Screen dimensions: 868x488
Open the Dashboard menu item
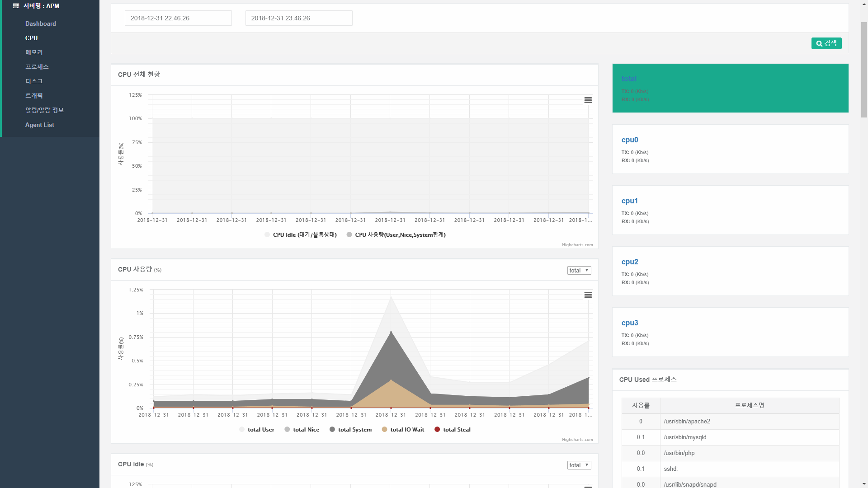click(x=41, y=24)
